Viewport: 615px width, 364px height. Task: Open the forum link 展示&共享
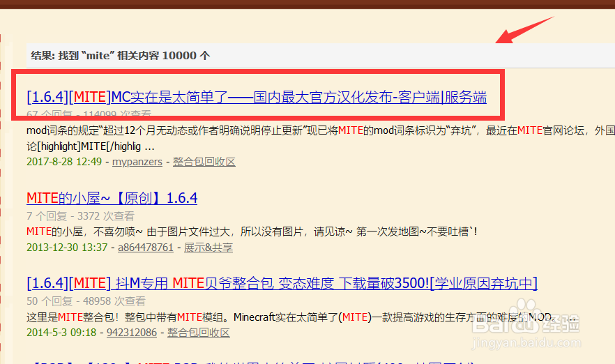tap(208, 248)
